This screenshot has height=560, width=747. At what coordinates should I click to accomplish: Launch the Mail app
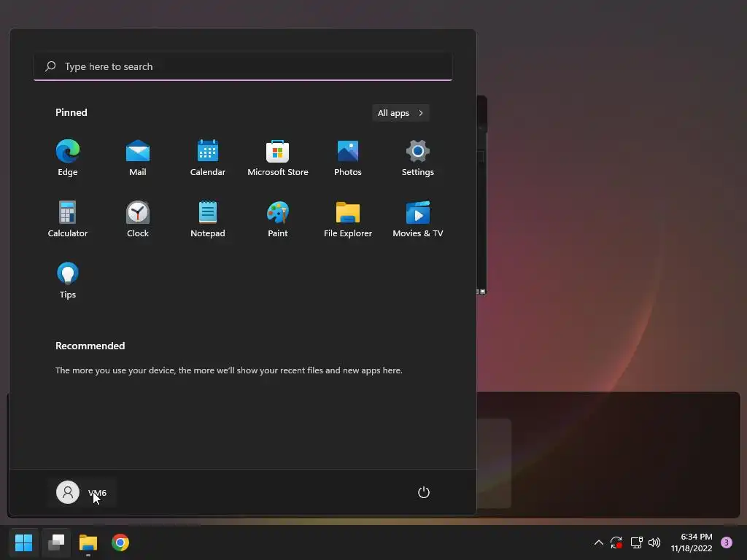point(138,157)
